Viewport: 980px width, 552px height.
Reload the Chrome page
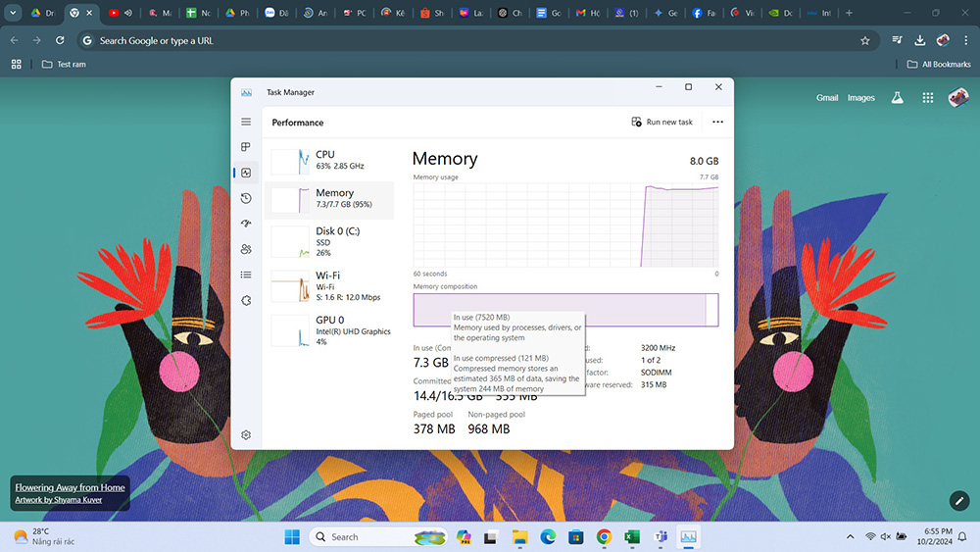click(60, 40)
